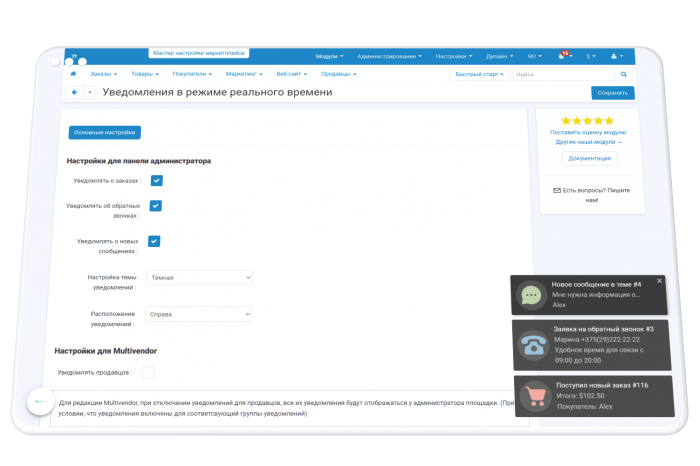Click the Найти search field
Image resolution: width=700 pixels, height=466 pixels.
563,75
